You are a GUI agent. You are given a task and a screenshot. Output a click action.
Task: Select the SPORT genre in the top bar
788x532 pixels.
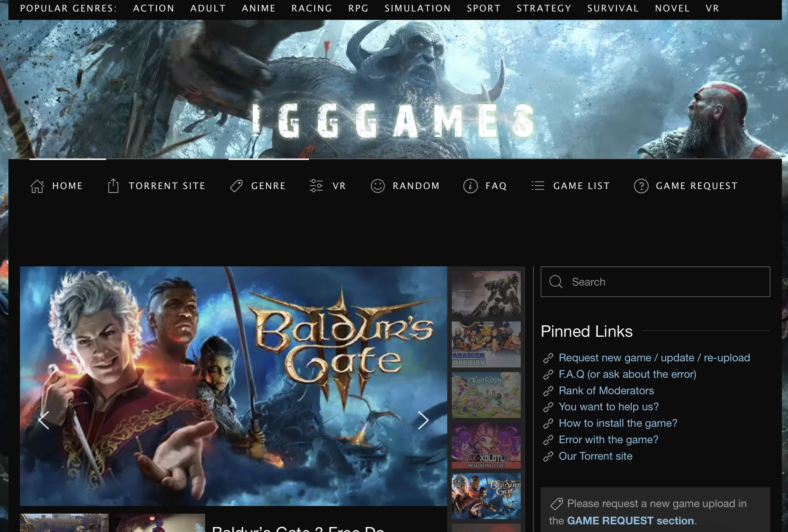(x=484, y=8)
